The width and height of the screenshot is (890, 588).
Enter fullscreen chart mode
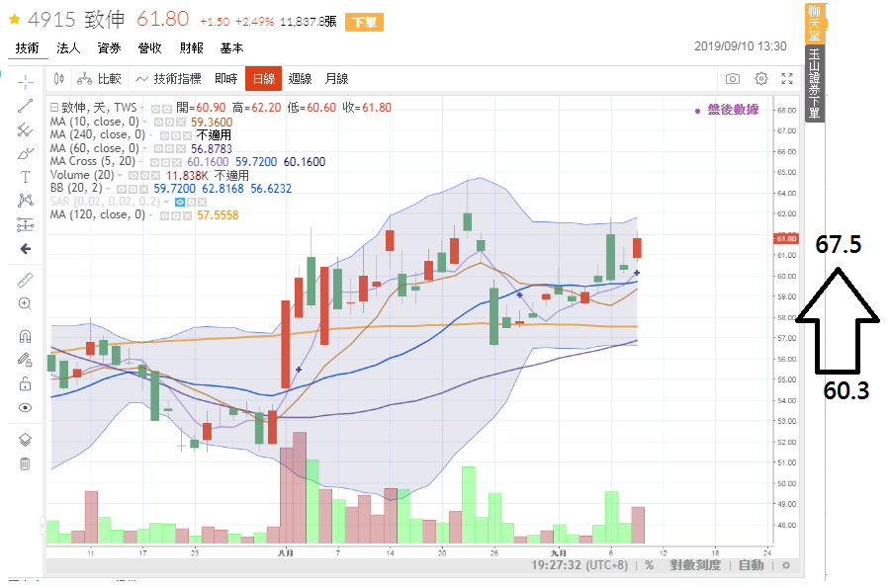click(x=788, y=79)
